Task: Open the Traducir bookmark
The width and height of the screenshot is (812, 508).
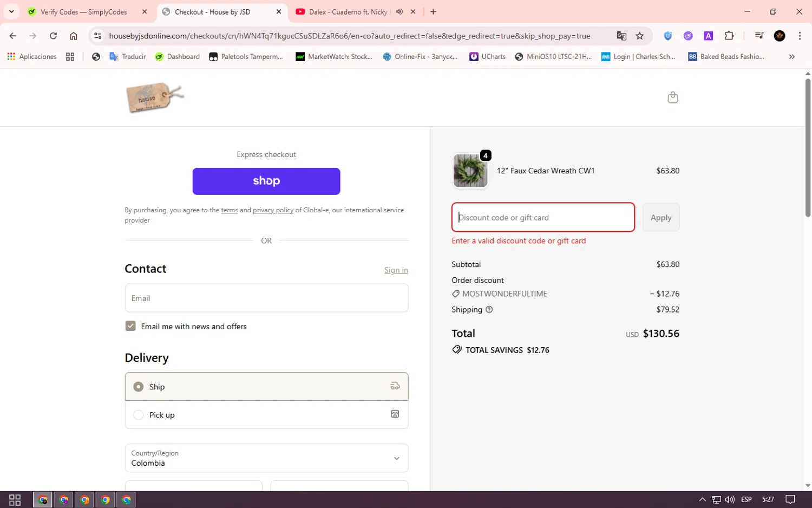Action: (x=128, y=56)
